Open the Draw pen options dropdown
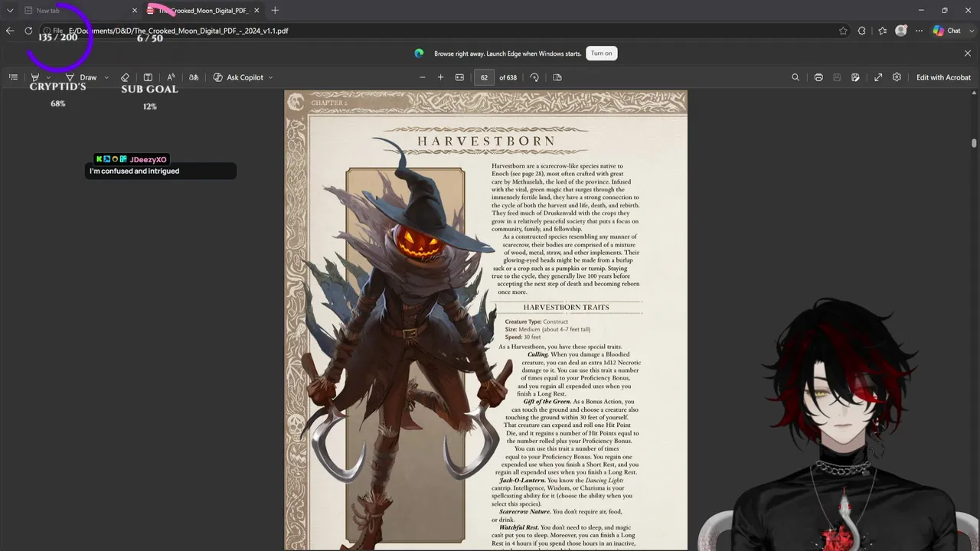980x551 pixels. pos(106,77)
